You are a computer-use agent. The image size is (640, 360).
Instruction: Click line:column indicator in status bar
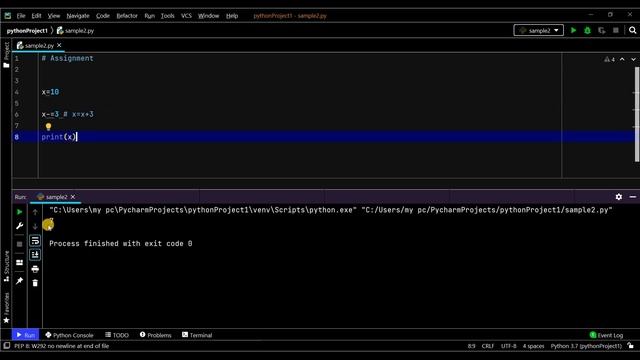pyautogui.click(x=471, y=346)
